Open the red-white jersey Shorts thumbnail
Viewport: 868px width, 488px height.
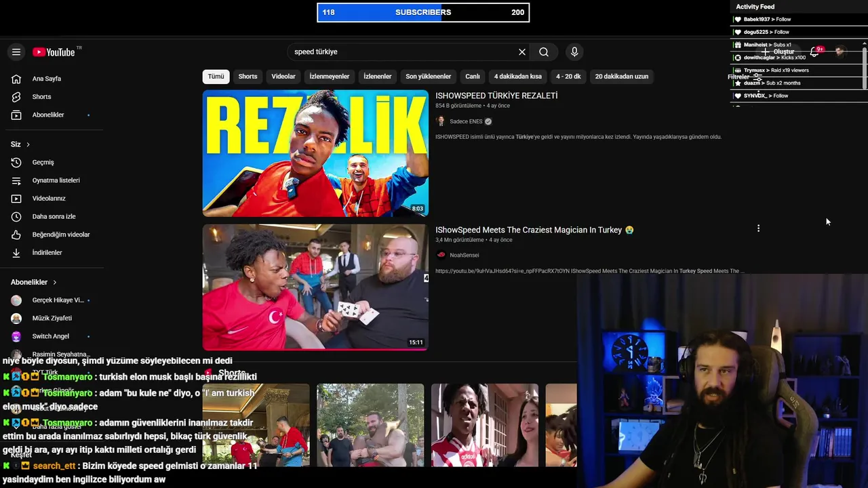485,425
